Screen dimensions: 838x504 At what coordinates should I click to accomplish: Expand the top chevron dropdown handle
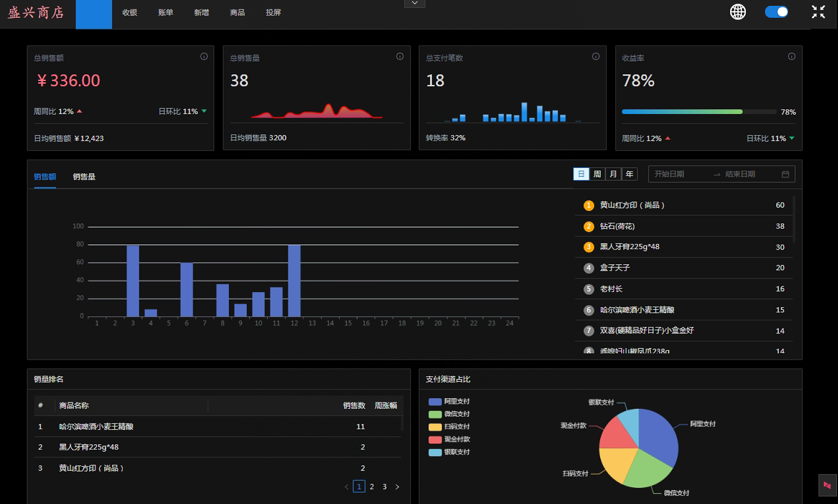(x=414, y=3)
